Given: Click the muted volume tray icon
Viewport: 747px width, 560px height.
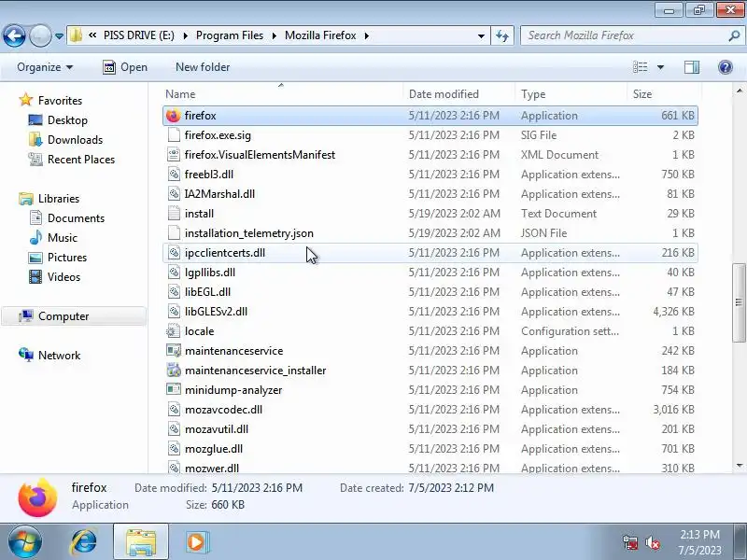Looking at the screenshot, I should click(652, 542).
